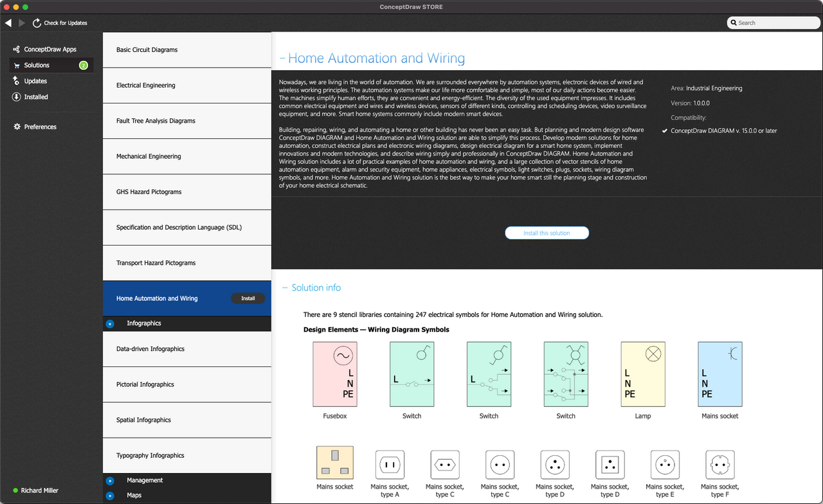Click the Solutions shopping cart icon

coord(16,66)
